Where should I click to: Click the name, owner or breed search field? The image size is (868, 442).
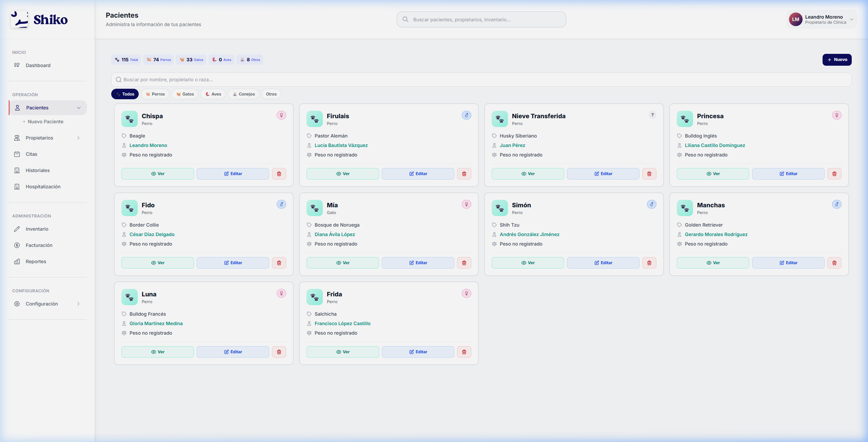click(481, 80)
